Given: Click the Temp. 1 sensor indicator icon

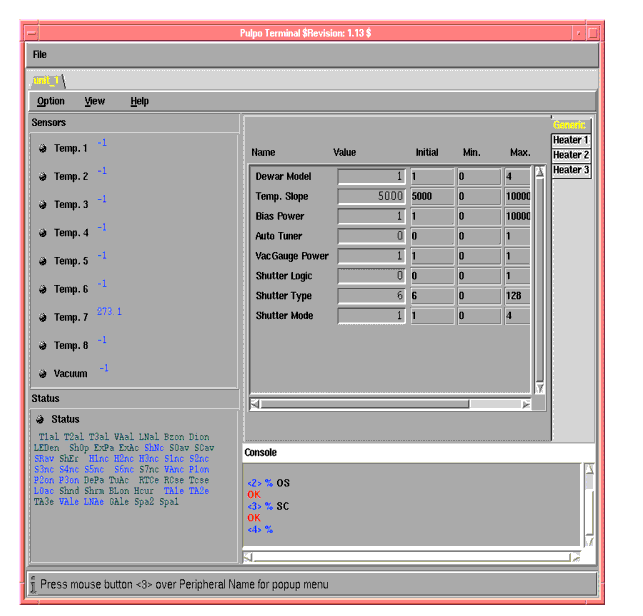Looking at the screenshot, I should click(43, 149).
